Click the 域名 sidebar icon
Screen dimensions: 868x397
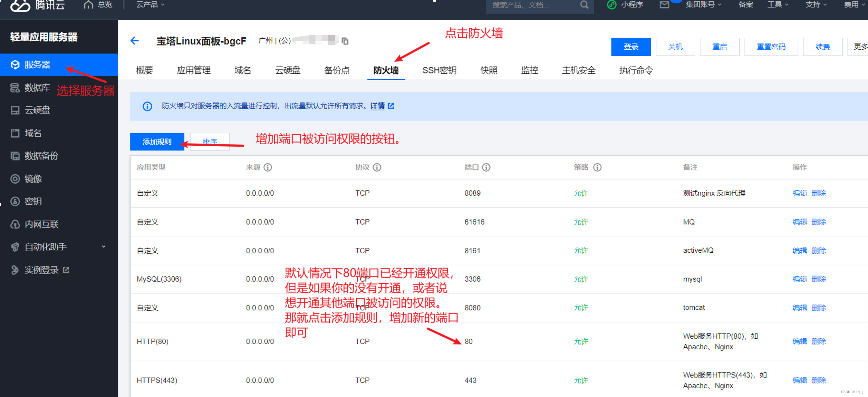point(15,133)
